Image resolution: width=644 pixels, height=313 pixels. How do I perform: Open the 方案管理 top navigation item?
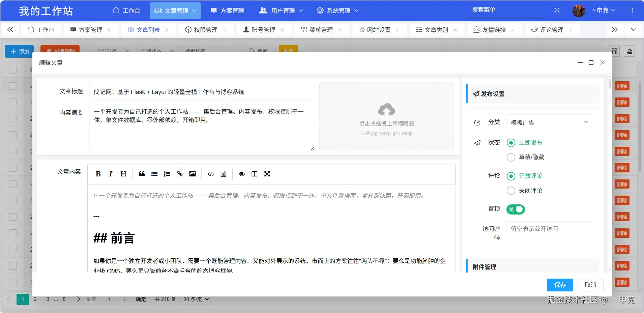[227, 11]
